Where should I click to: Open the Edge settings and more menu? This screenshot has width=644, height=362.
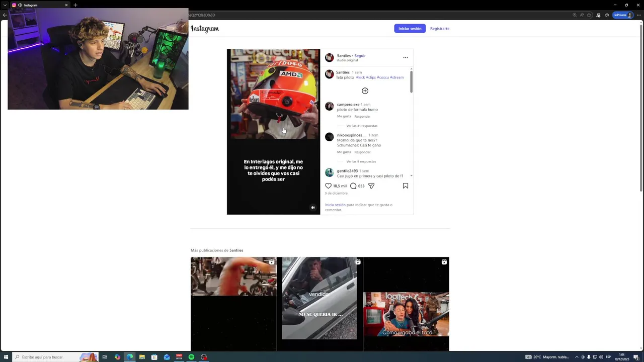coord(638,15)
